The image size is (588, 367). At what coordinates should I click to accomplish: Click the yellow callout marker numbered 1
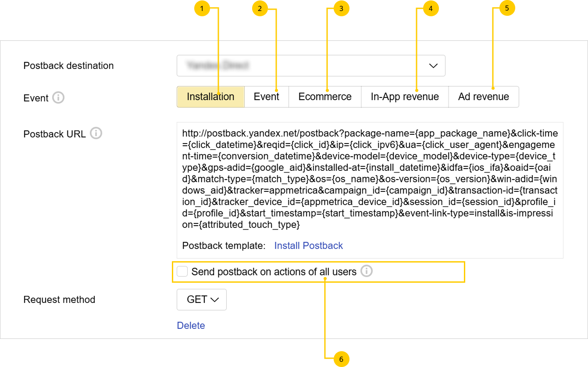point(203,8)
